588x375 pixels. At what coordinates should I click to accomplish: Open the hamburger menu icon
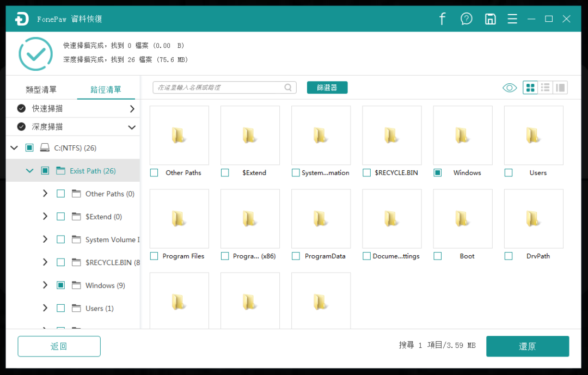click(512, 19)
